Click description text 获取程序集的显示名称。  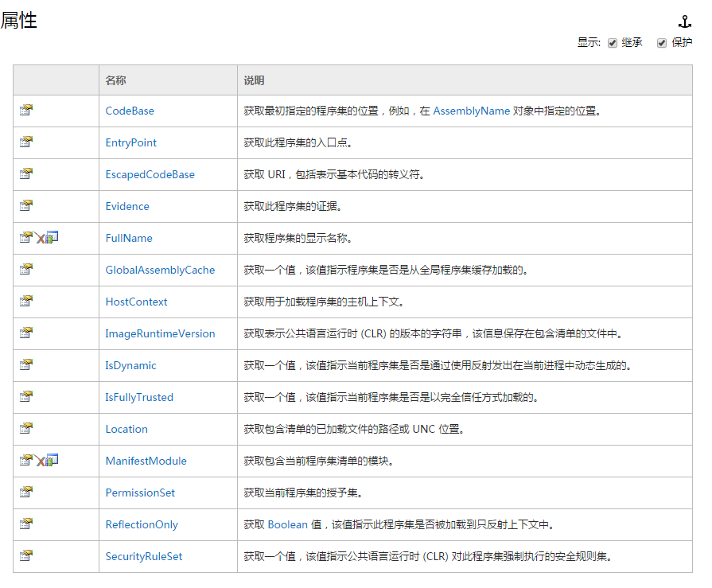[298, 238]
